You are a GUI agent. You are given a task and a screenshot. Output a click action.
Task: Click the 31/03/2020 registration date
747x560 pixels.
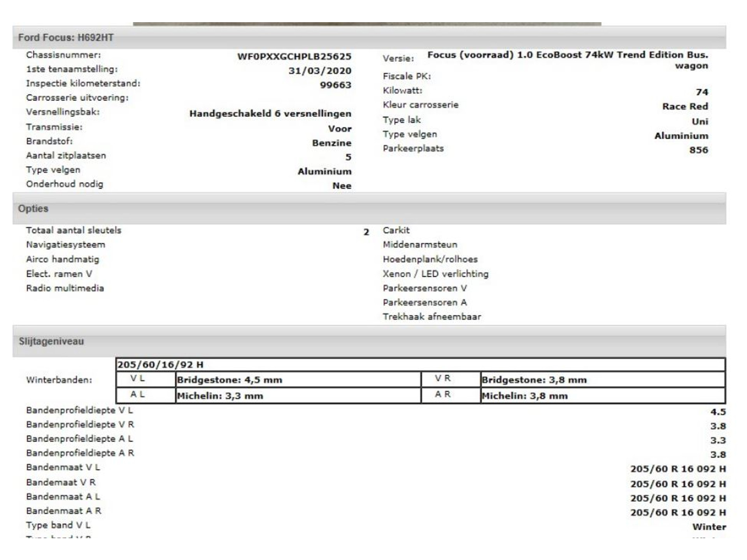[x=320, y=71]
